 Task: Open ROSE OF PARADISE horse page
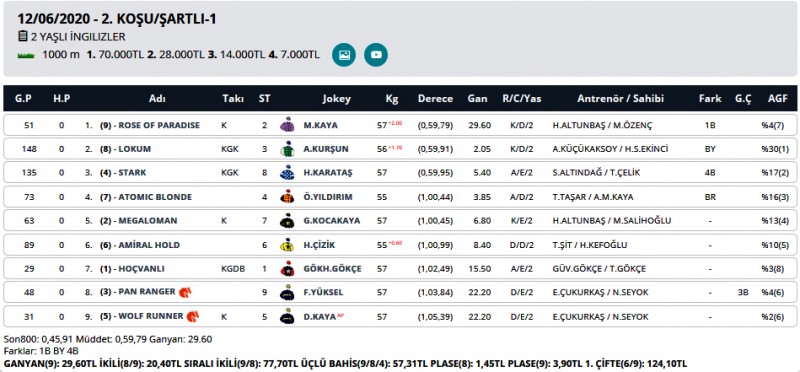point(159,125)
